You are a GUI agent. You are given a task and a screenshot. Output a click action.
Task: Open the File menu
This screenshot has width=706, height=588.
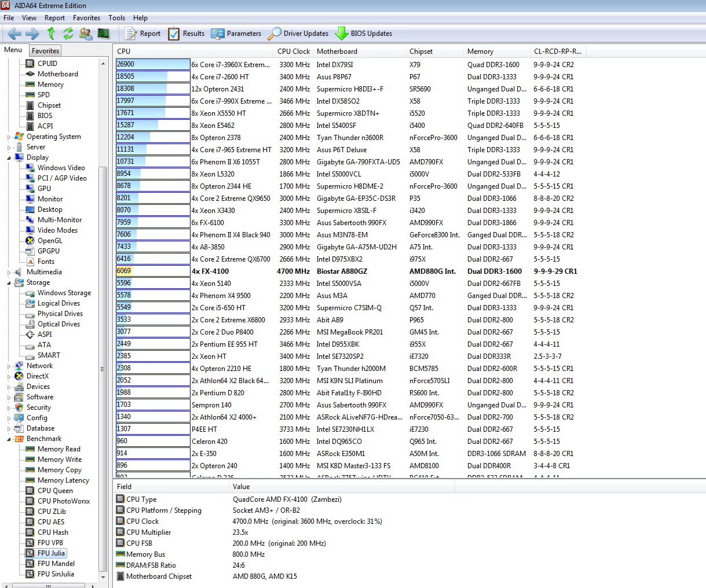pyautogui.click(x=9, y=18)
